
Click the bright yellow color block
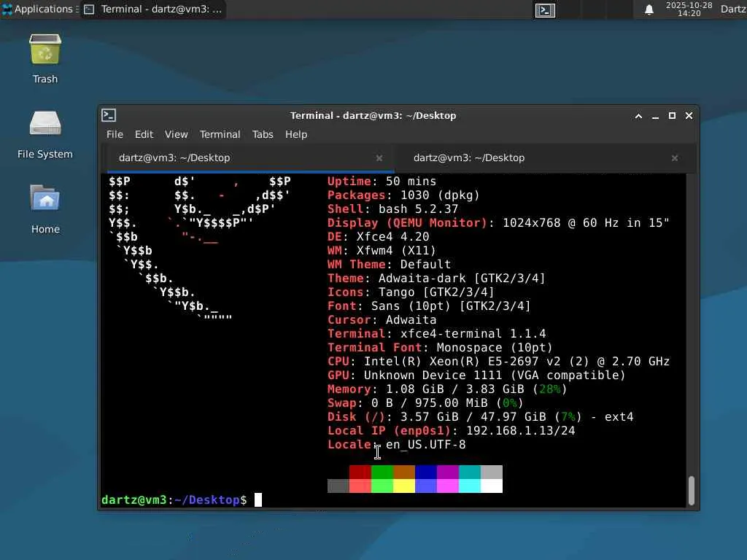[404, 486]
